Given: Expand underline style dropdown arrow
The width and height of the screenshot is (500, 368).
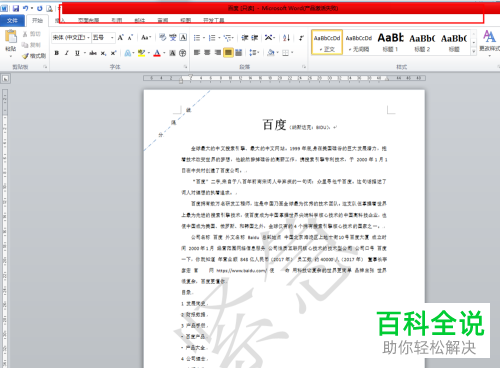Looking at the screenshot, I should click(x=85, y=53).
